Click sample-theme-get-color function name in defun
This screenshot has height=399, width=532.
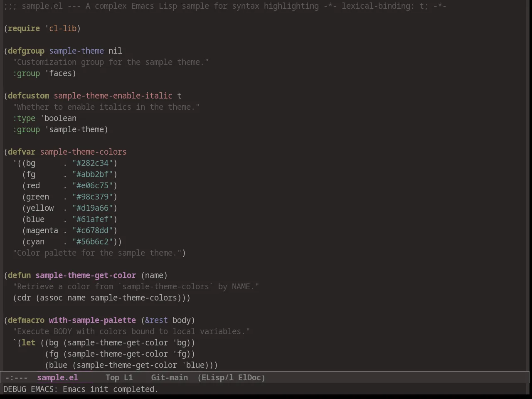[x=86, y=275]
